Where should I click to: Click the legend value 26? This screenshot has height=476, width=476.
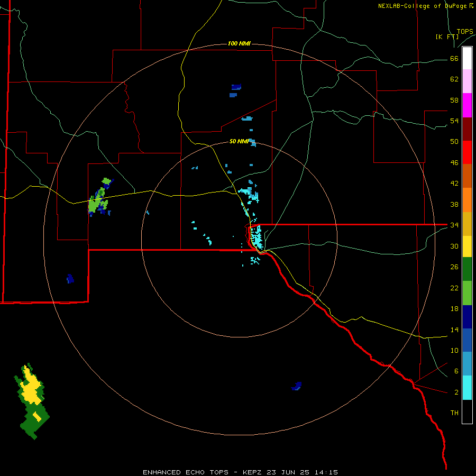[454, 267]
